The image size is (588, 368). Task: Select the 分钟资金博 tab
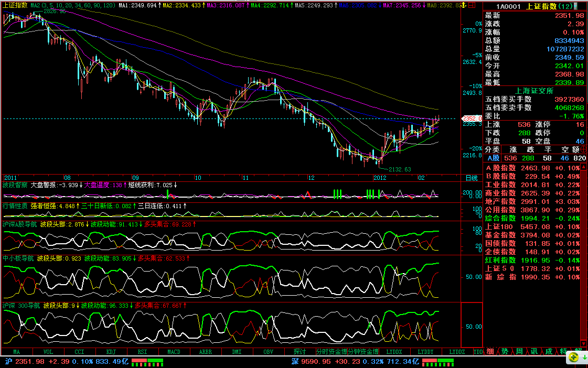tap(363, 352)
